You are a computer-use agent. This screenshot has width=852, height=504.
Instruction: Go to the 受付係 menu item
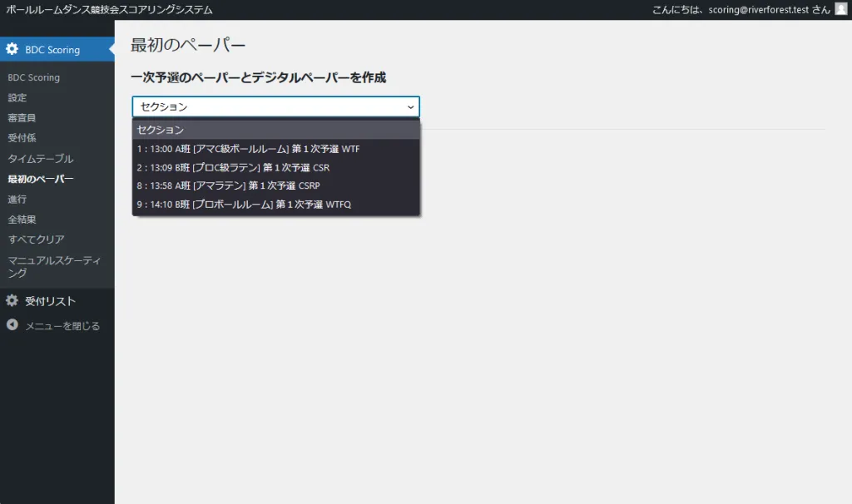22,138
